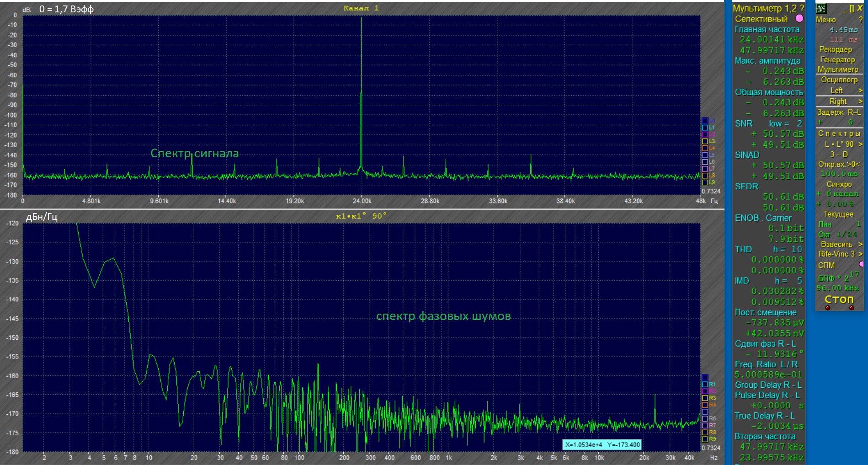
Task: Toggle the L8 trace memory box
Action: coord(705,176)
